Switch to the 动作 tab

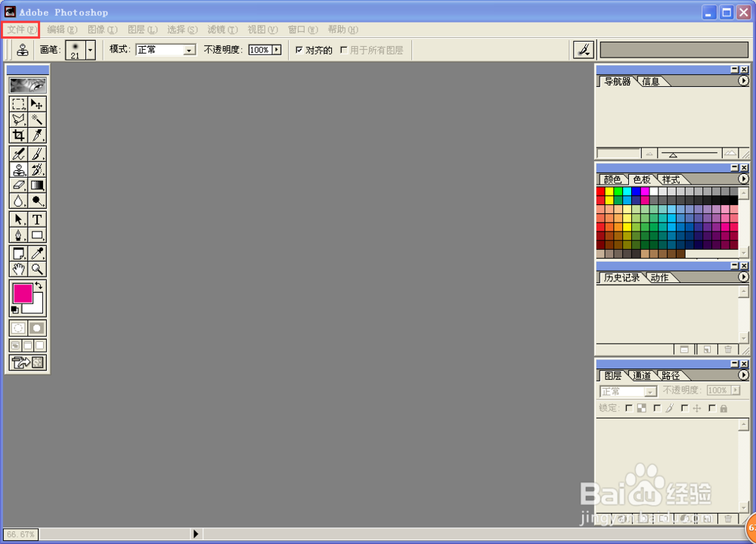tap(659, 278)
